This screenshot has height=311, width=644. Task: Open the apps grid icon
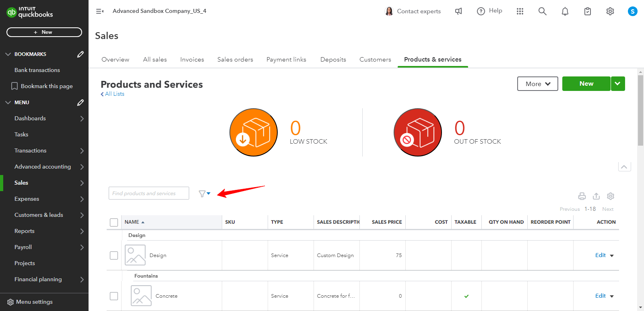coord(520,11)
